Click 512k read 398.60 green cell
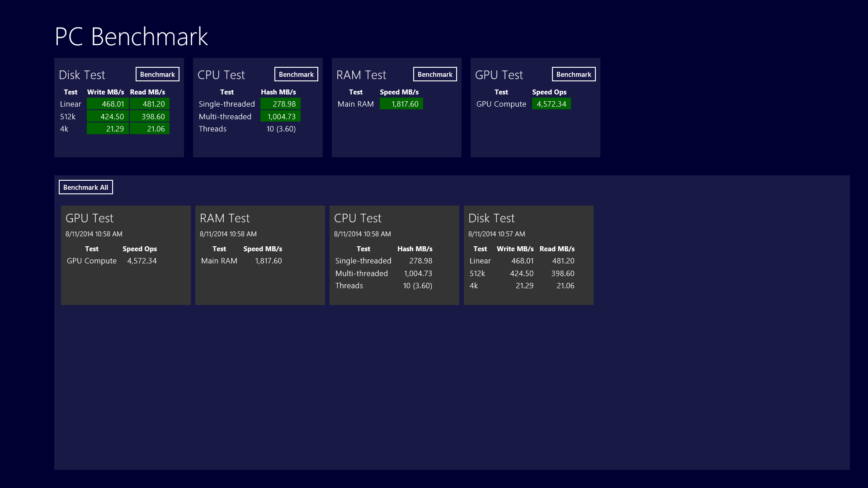The image size is (868, 488). click(150, 117)
